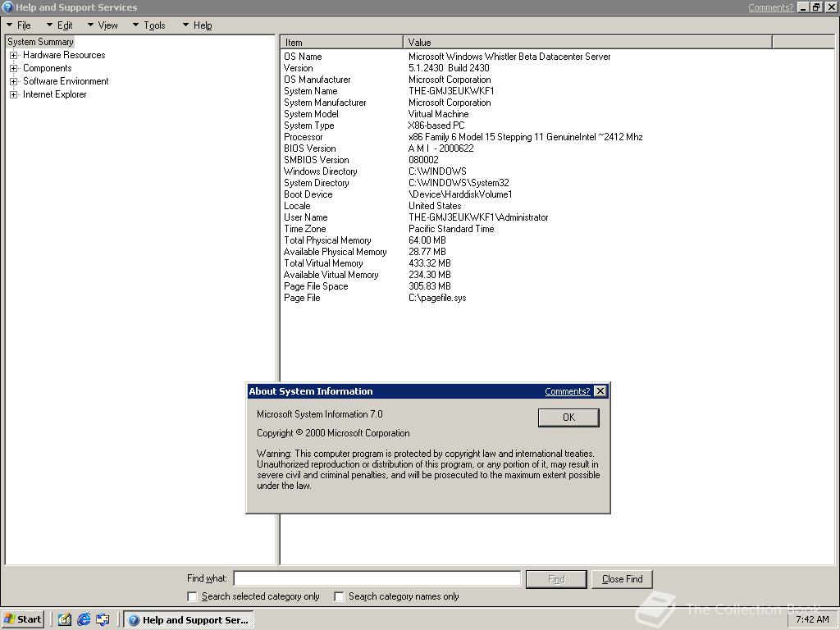
Task: Restore the Help and Support window
Action: (816, 7)
